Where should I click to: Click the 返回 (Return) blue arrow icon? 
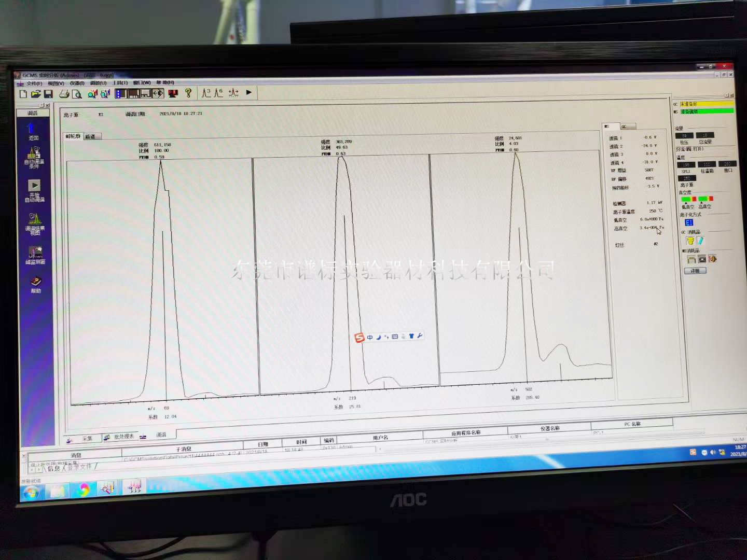click(32, 131)
